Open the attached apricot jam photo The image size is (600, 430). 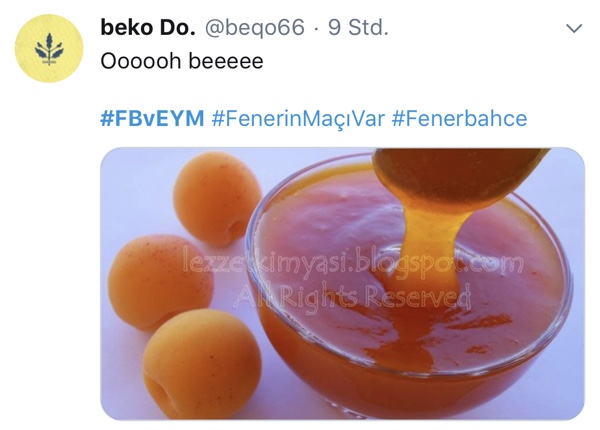(x=342, y=283)
